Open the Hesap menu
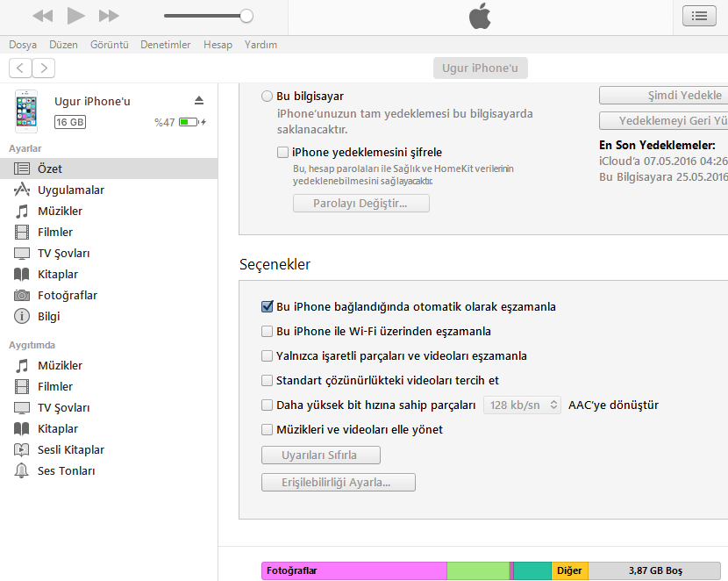This screenshot has width=728, height=581. click(218, 44)
